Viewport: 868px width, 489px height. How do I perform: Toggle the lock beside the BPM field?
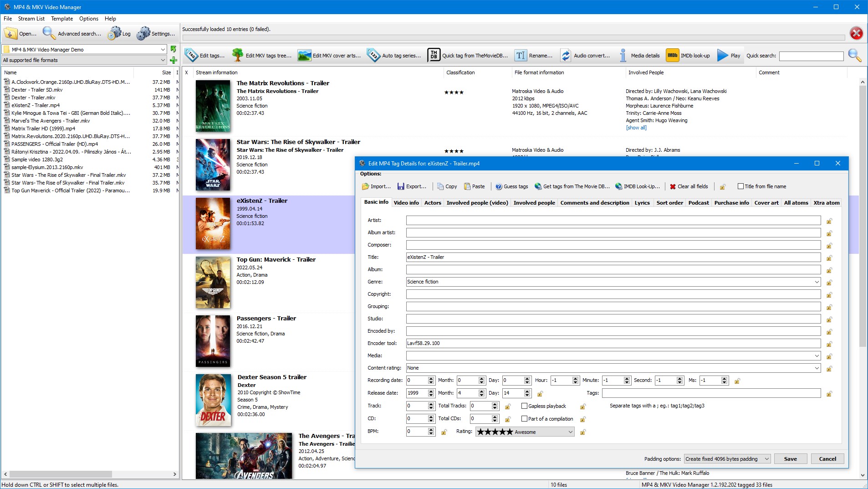pos(444,432)
